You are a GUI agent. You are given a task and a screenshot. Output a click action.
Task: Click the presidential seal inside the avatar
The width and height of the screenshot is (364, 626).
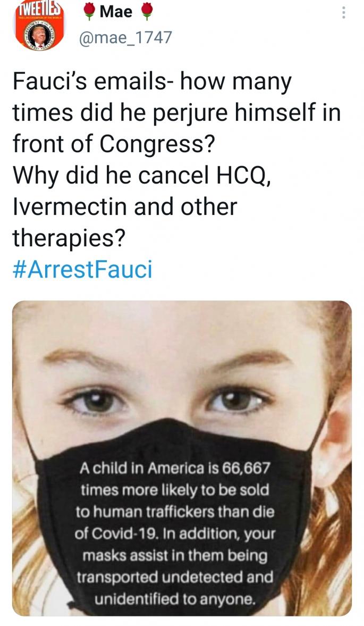(x=39, y=36)
